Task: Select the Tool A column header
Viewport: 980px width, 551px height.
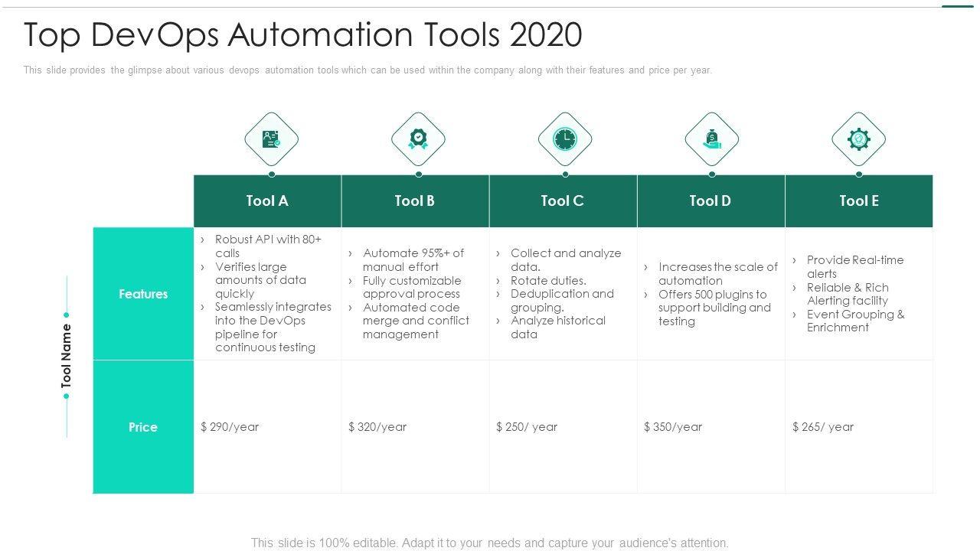Action: point(267,201)
